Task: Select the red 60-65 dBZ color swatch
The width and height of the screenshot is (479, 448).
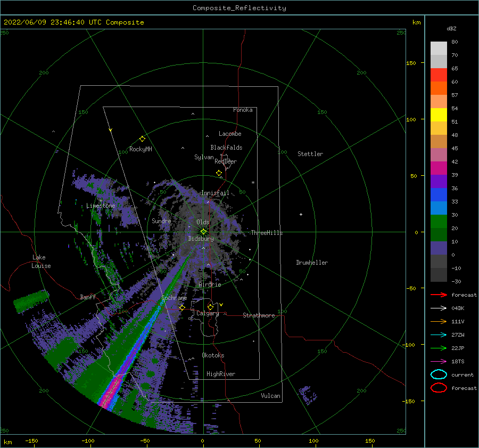Action: [x=439, y=75]
